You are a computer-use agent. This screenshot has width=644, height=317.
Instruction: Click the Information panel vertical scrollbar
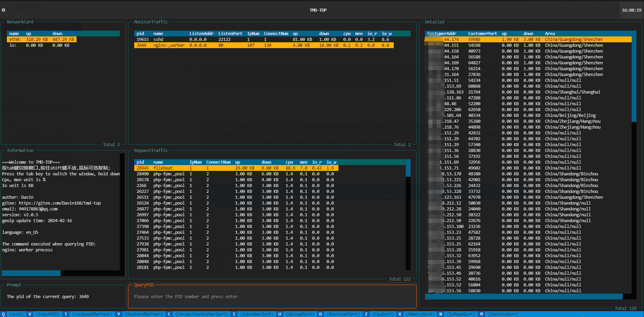pos(122,212)
